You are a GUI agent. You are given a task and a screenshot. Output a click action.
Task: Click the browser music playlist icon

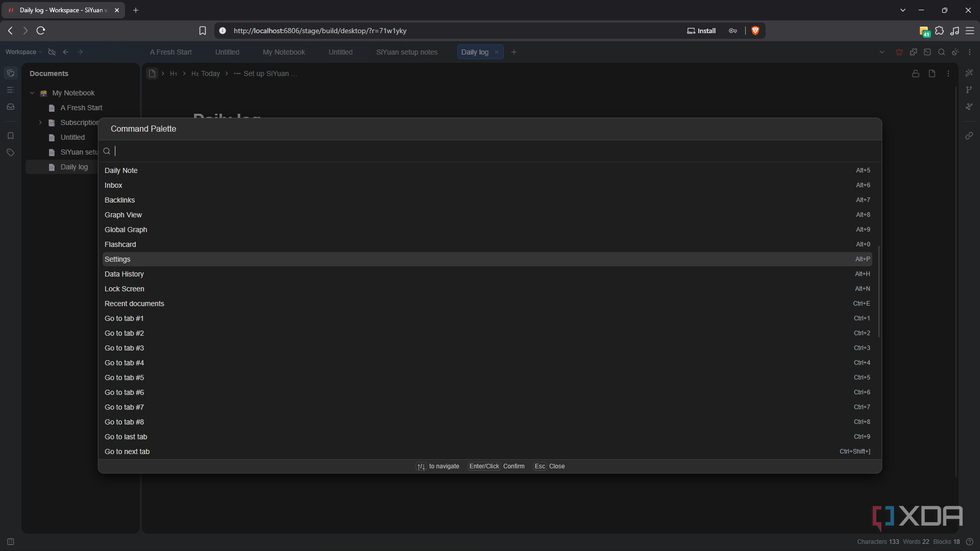pos(955,31)
